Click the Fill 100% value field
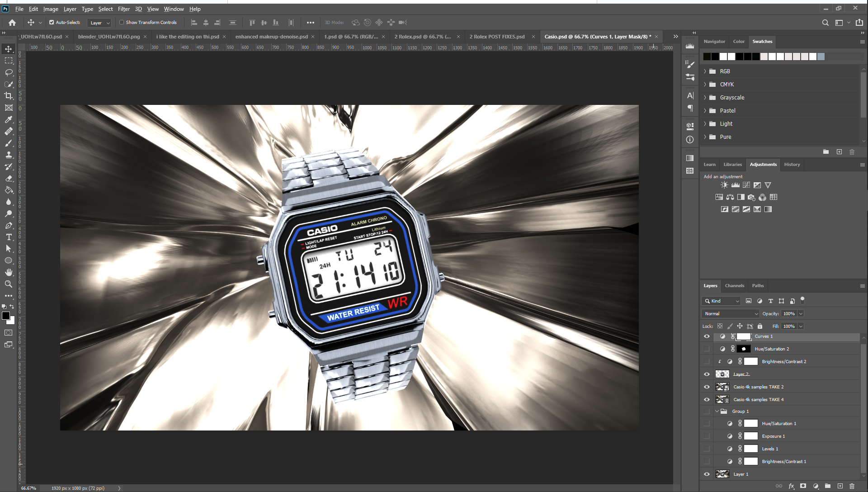868x492 pixels. pos(789,326)
